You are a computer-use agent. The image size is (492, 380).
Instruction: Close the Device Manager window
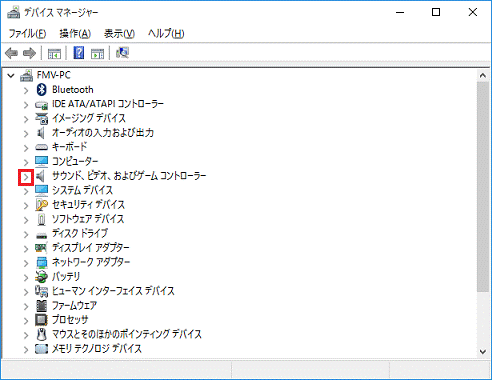point(473,13)
